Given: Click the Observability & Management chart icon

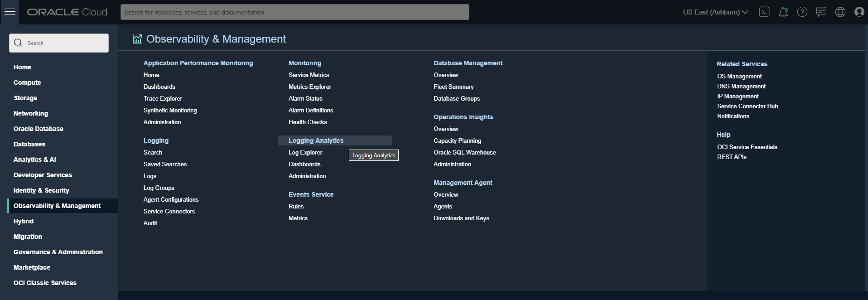Looking at the screenshot, I should (137, 39).
